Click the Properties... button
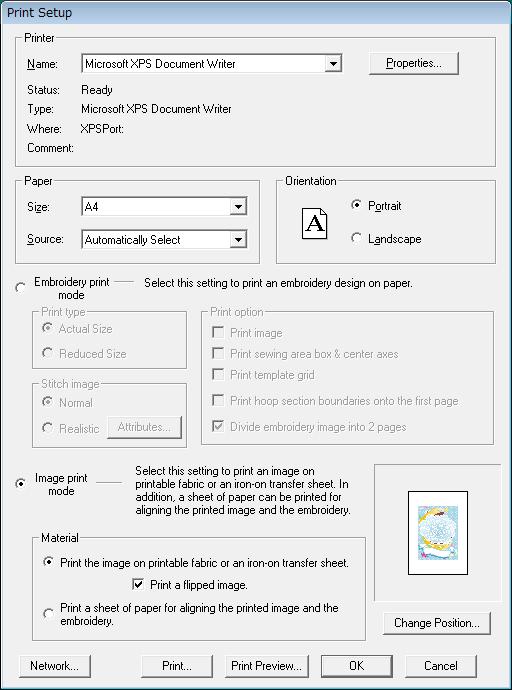The height and width of the screenshot is (690, 512). pyautogui.click(x=413, y=63)
